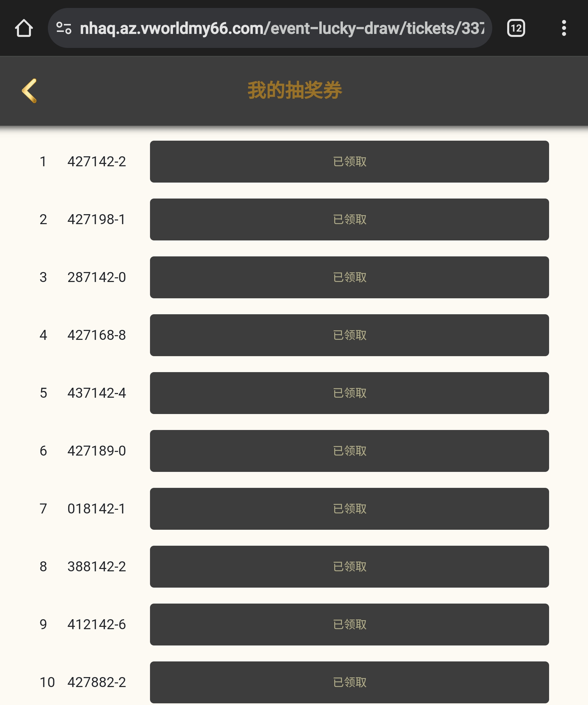Viewport: 588px width, 705px height.
Task: Open the site settings icon in the address bar
Action: click(x=64, y=28)
